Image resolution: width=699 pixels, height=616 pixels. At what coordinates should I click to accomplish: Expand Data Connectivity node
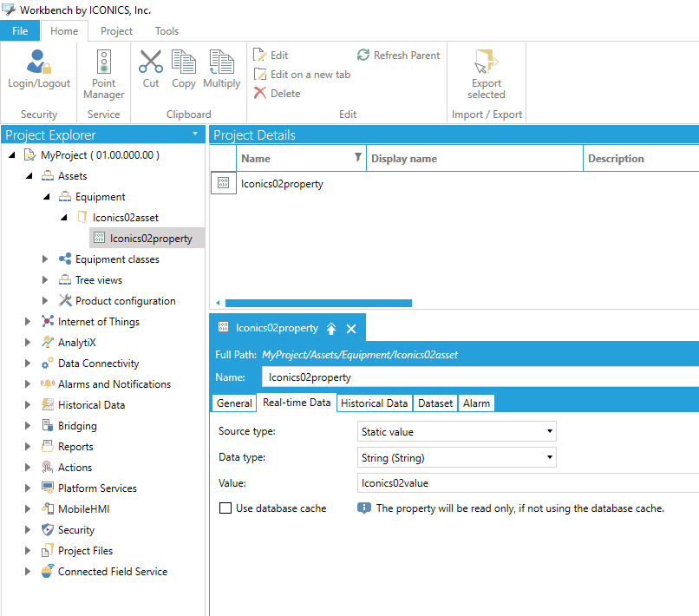point(28,364)
